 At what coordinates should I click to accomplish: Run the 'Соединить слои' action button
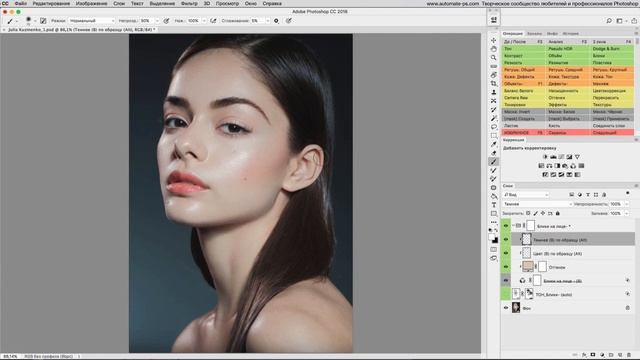point(612,126)
